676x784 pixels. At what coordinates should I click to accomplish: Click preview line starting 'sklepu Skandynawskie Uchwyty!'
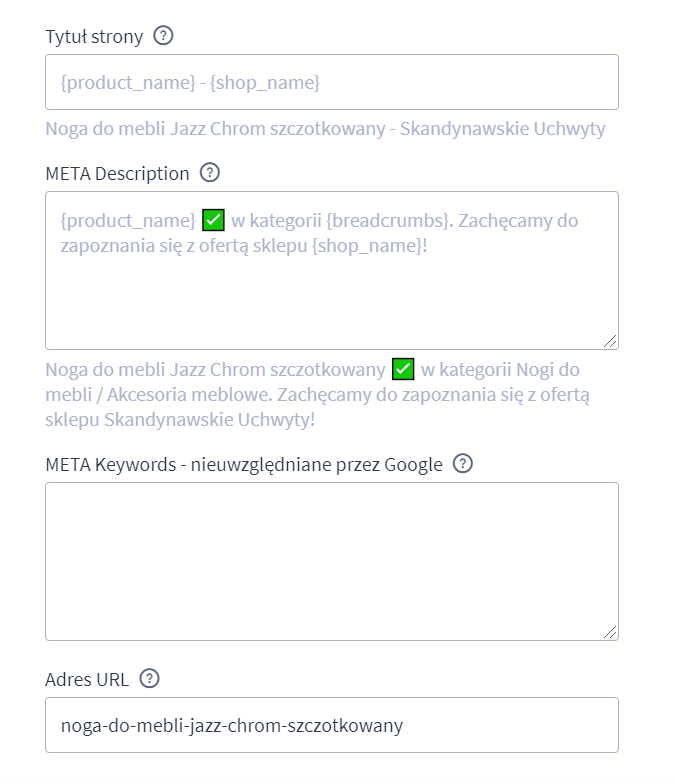pyautogui.click(x=180, y=420)
